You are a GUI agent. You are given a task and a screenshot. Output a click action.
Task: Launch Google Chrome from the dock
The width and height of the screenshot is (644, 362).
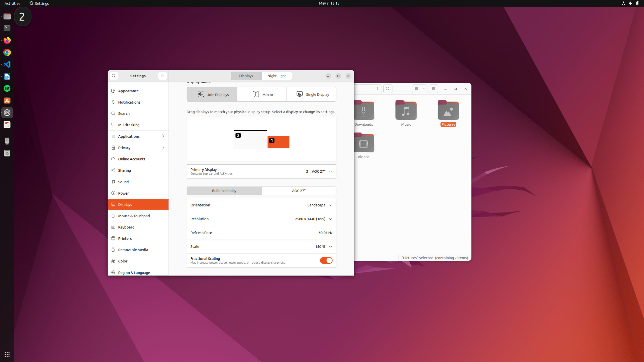[7, 52]
